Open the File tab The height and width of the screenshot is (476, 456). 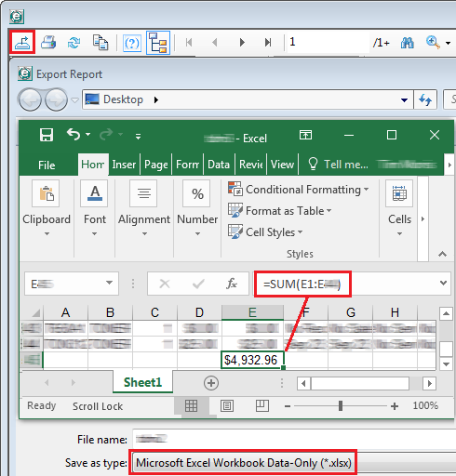point(47,165)
